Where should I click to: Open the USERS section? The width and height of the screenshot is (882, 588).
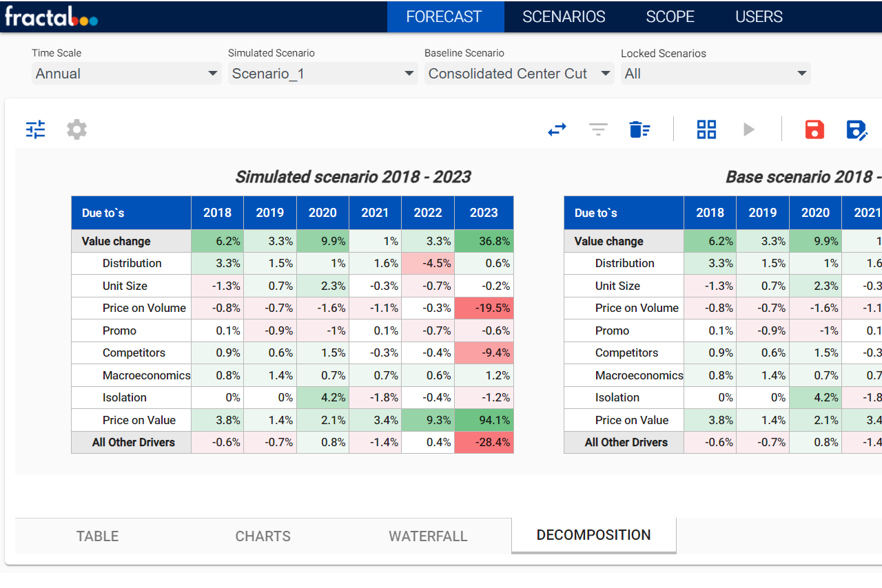759,17
